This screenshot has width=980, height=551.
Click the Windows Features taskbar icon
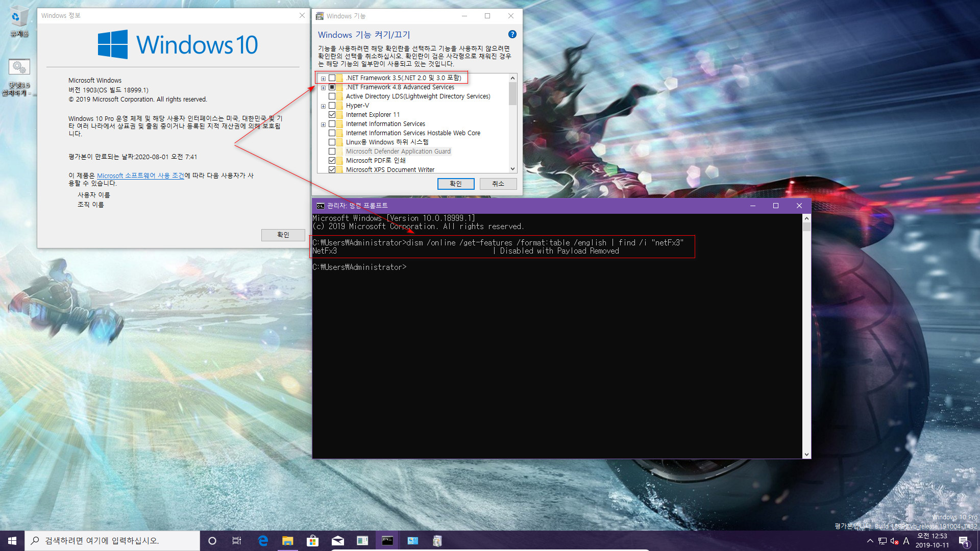pyautogui.click(x=437, y=541)
